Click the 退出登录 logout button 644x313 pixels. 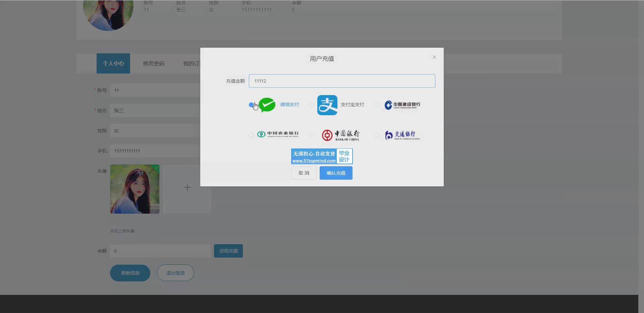pyautogui.click(x=175, y=273)
